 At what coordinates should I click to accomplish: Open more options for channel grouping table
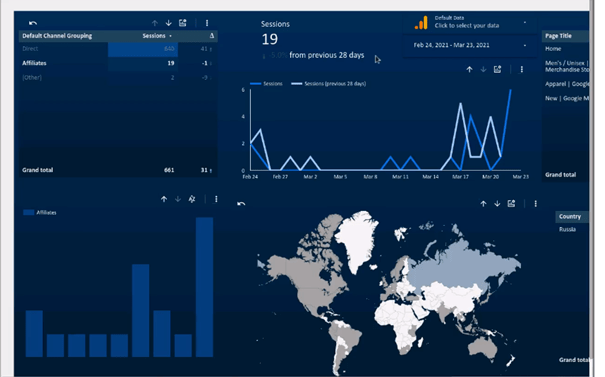pos(207,23)
